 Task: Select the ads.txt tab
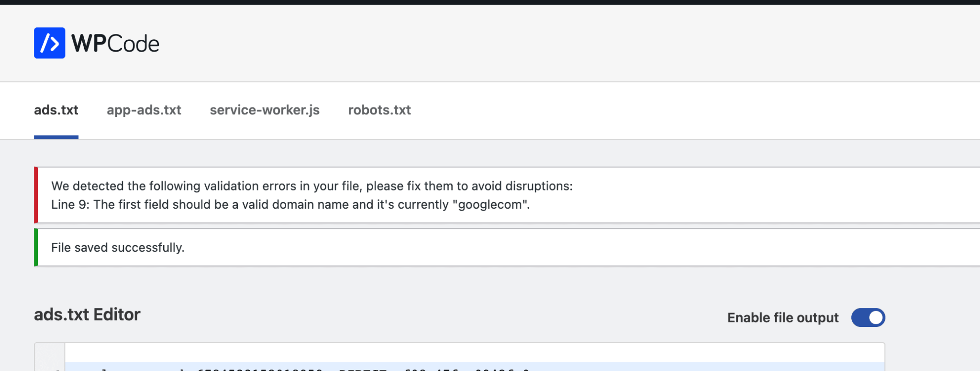(x=56, y=110)
